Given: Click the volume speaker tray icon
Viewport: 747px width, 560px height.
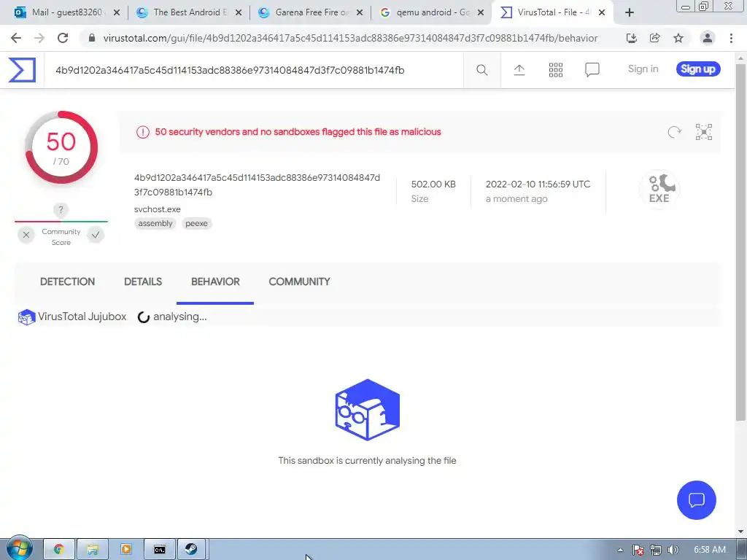Looking at the screenshot, I should click(673, 550).
